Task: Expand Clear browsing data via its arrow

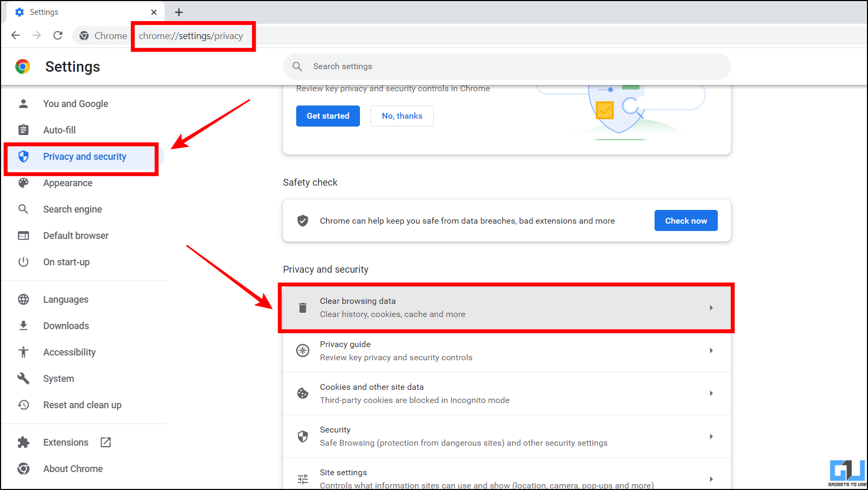Action: pos(711,308)
